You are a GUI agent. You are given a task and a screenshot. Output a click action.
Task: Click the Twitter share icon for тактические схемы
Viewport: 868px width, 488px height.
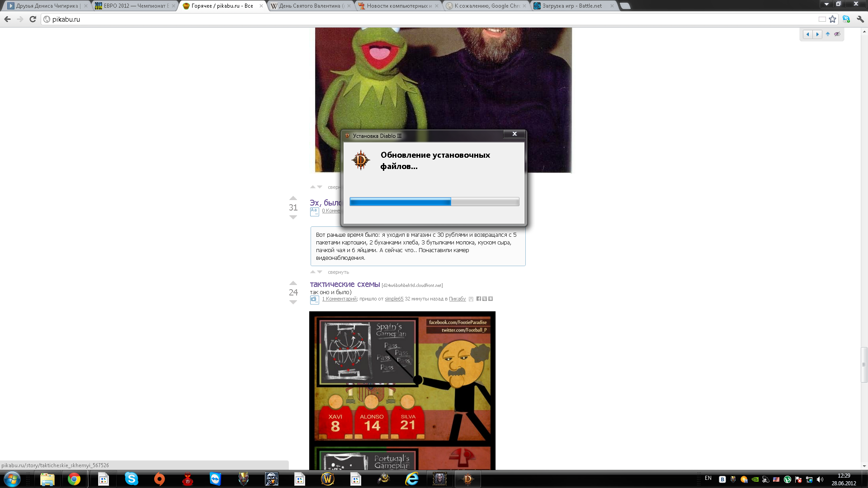(485, 299)
